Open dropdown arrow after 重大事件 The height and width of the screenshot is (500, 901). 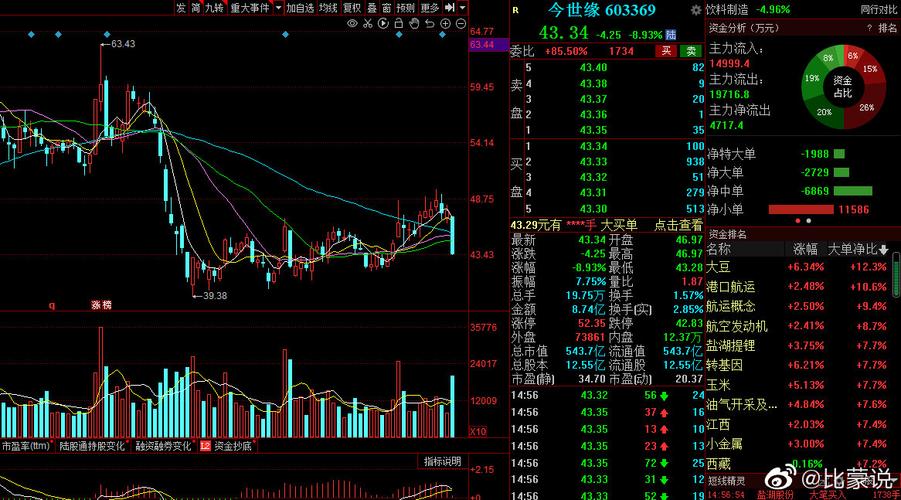point(278,7)
